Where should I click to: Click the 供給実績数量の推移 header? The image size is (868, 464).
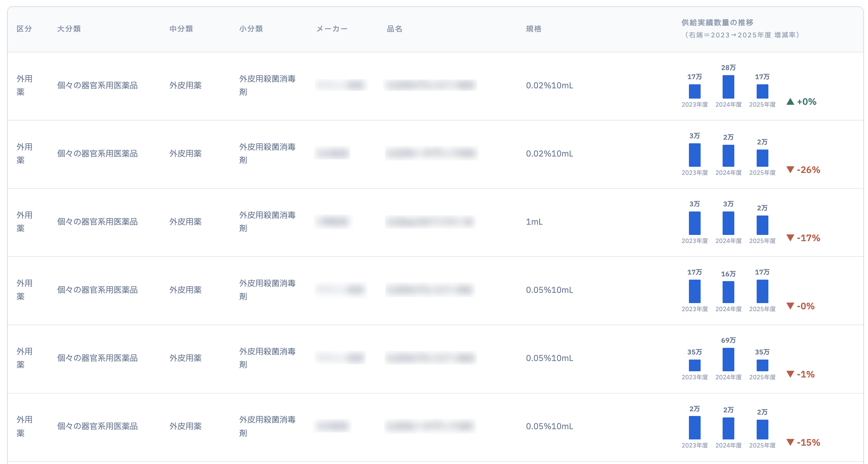(x=717, y=22)
